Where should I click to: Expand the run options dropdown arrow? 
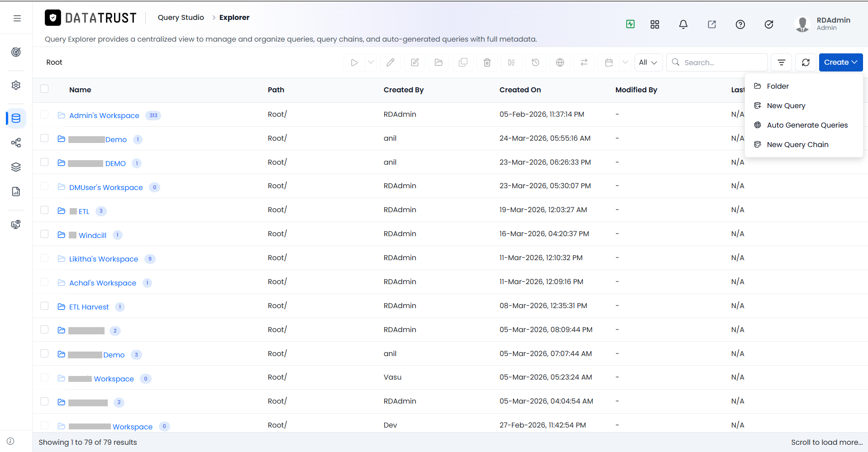371,62
